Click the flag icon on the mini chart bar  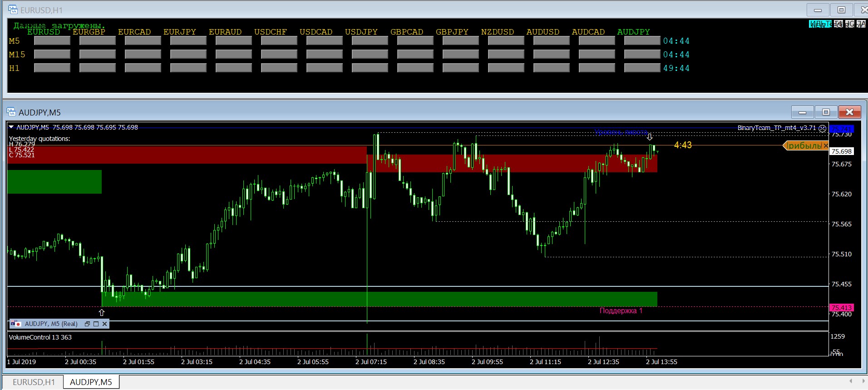(x=16, y=324)
